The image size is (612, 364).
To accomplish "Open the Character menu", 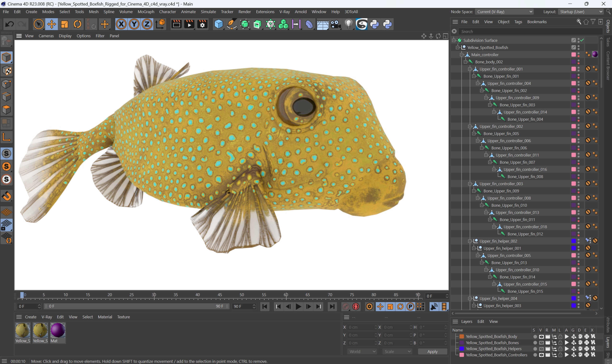I will coord(167,11).
